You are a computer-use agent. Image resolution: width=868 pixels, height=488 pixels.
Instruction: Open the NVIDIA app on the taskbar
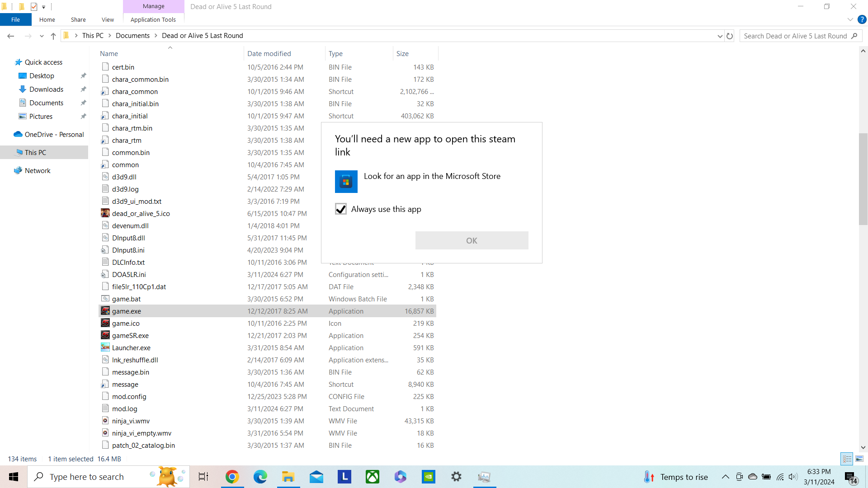(428, 477)
